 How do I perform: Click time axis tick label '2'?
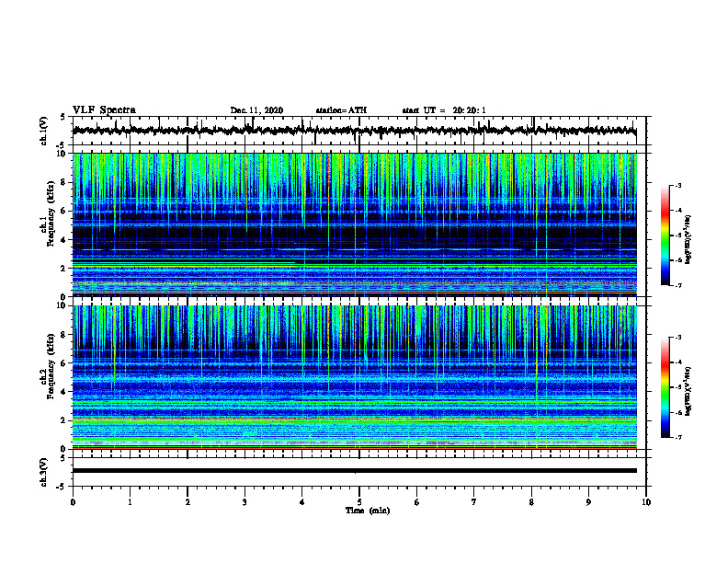click(x=188, y=502)
